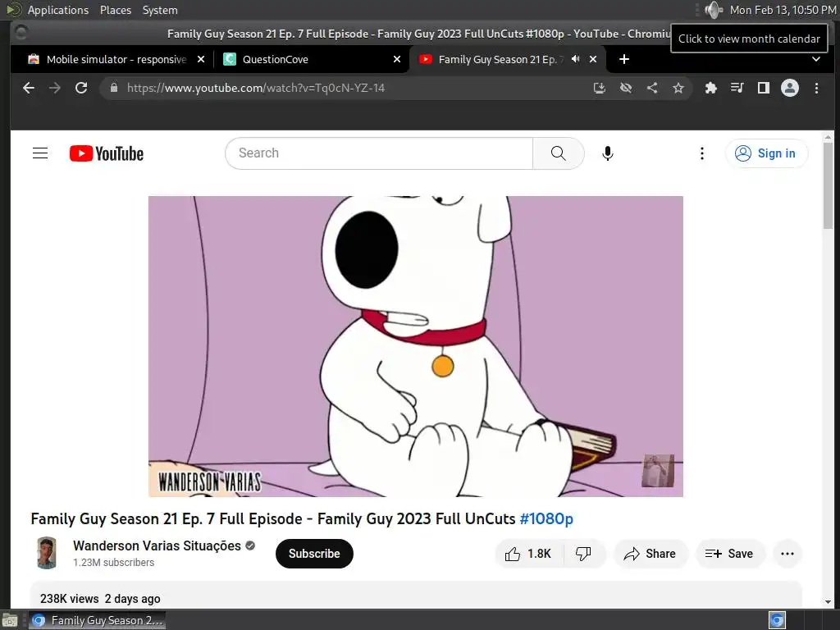This screenshot has width=840, height=630.
Task: Close the QuestionCove tab
Action: point(397,59)
